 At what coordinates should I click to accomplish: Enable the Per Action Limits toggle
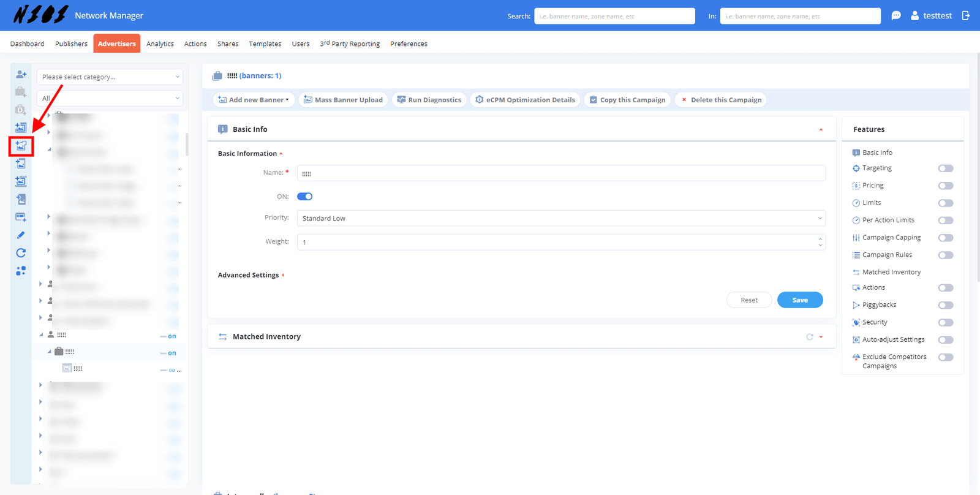click(x=946, y=221)
